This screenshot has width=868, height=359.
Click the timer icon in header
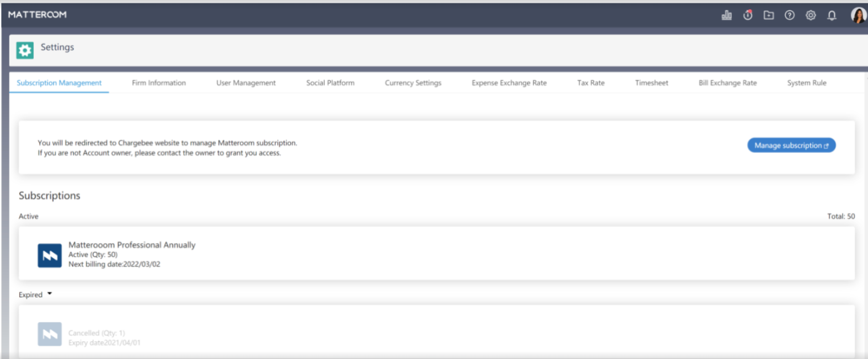(748, 15)
